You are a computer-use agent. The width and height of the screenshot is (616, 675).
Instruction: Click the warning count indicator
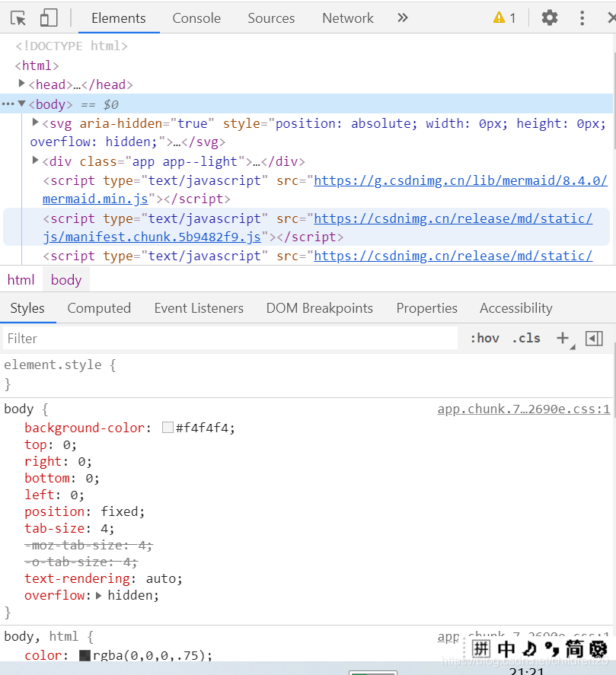(504, 18)
